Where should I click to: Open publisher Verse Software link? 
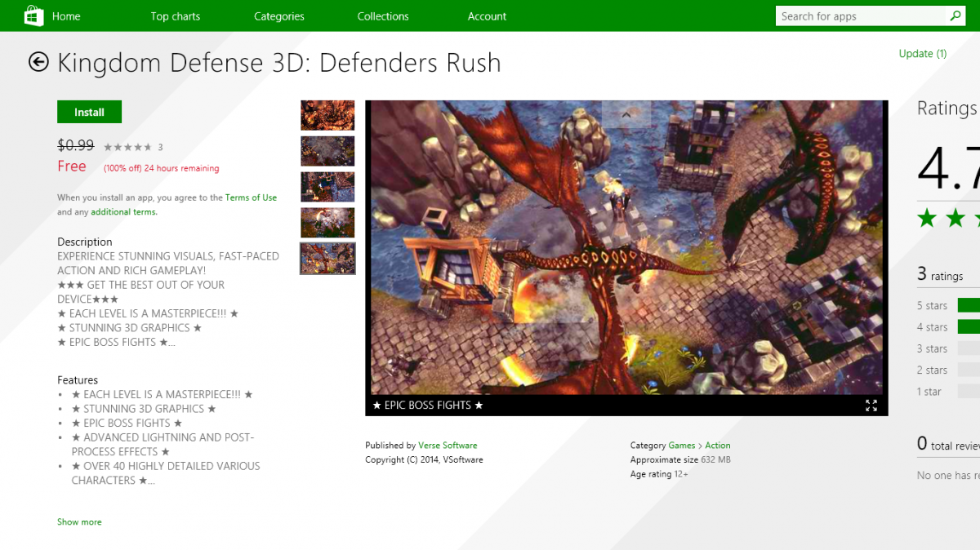[x=448, y=446]
